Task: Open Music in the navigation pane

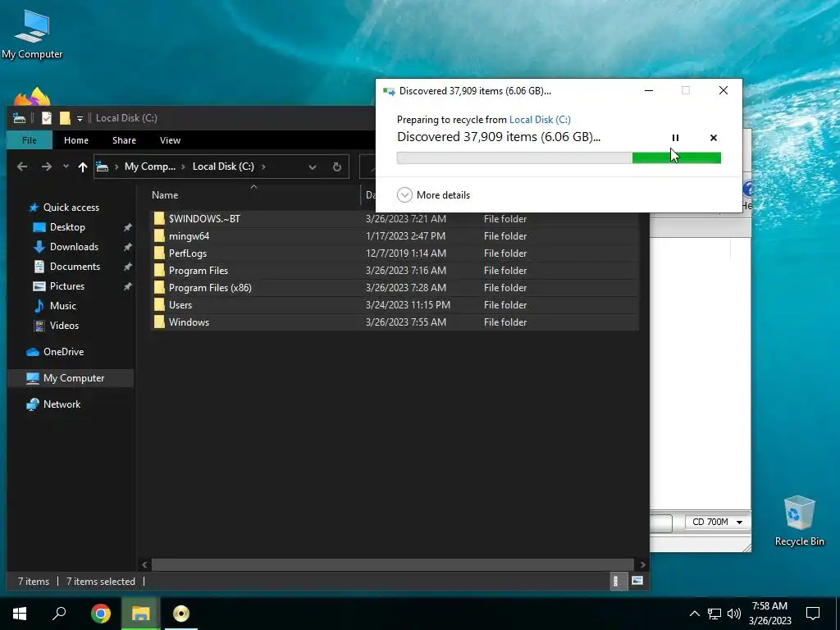Action: pyautogui.click(x=62, y=306)
